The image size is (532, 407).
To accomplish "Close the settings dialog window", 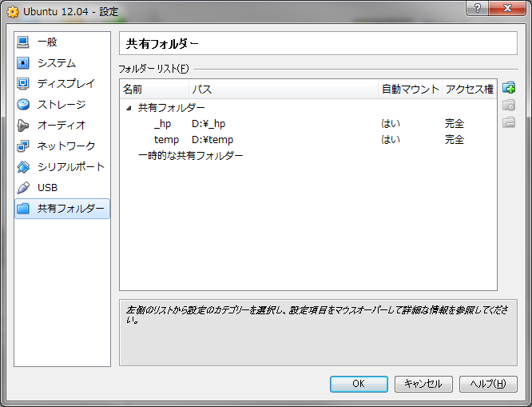I will pyautogui.click(x=507, y=8).
